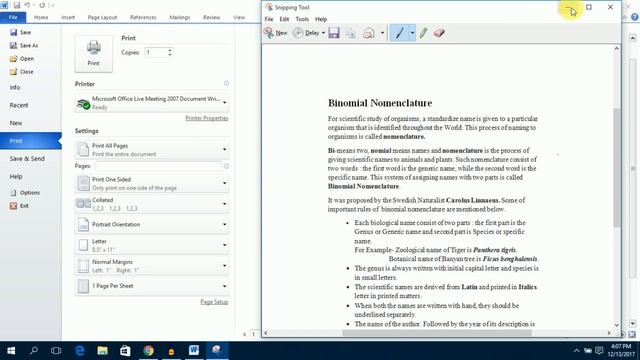Screen dimensions: 640x360
Task: Switch to the References ribbon tab
Action: pos(143,18)
